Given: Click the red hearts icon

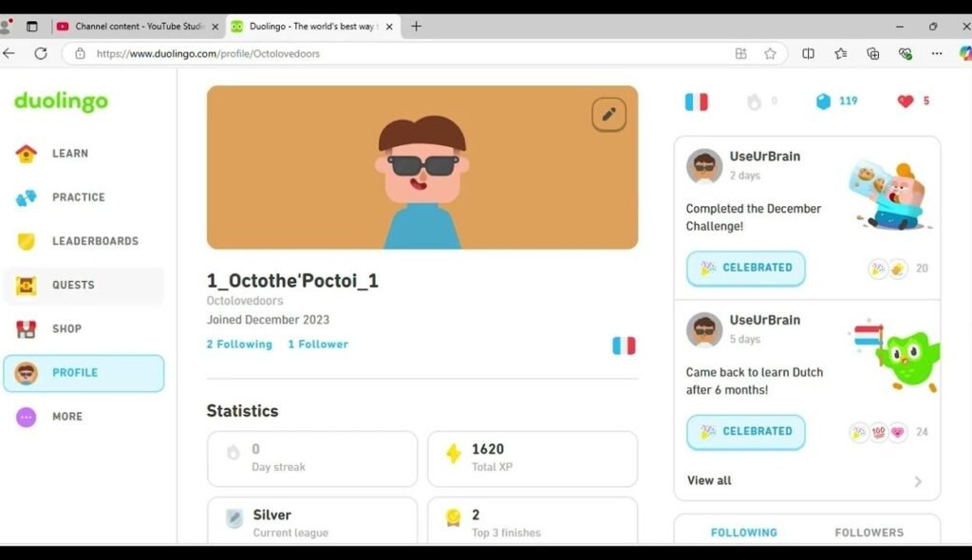Looking at the screenshot, I should pyautogui.click(x=905, y=102).
